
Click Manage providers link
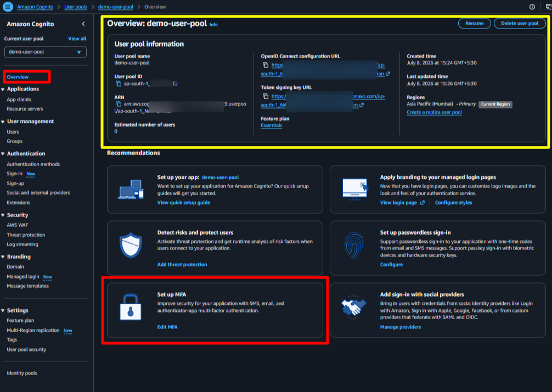coord(400,327)
